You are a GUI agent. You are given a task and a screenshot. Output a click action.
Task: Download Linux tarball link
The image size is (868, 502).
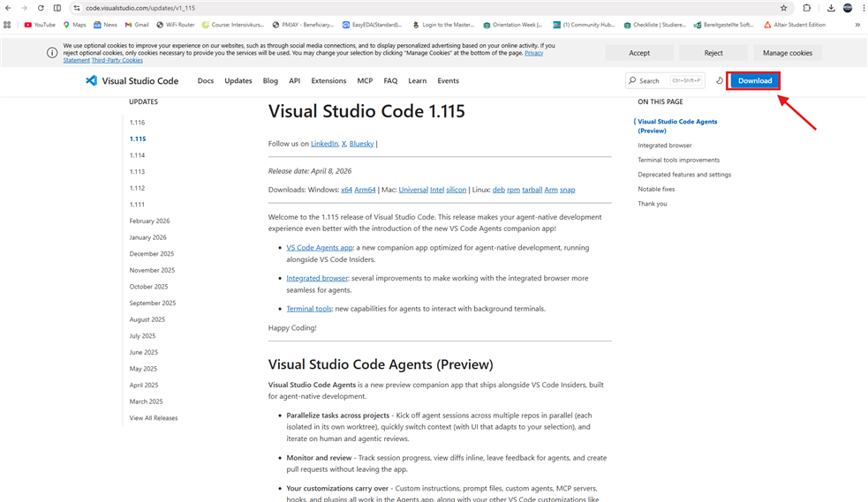coord(532,190)
